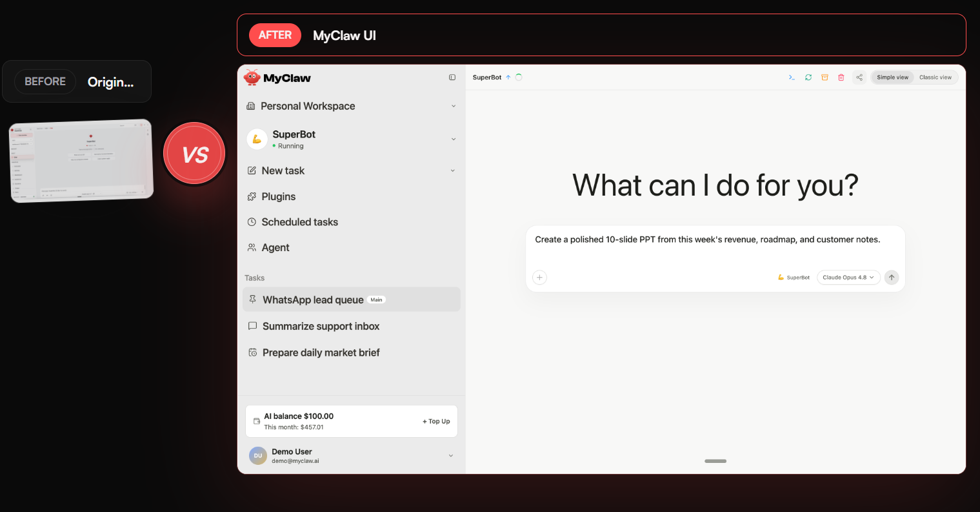Click the orange archive icon
The width and height of the screenshot is (980, 512).
[x=825, y=77]
